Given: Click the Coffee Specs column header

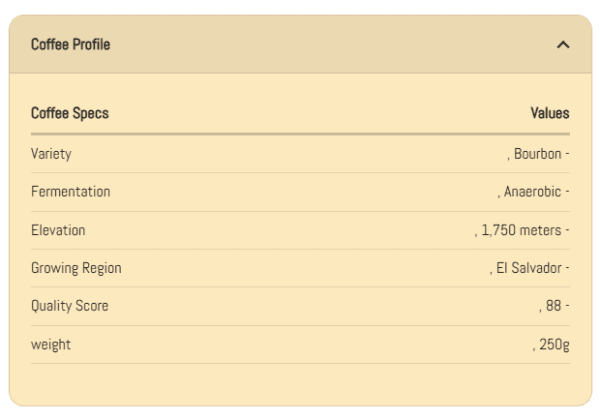Looking at the screenshot, I should click(x=70, y=113).
